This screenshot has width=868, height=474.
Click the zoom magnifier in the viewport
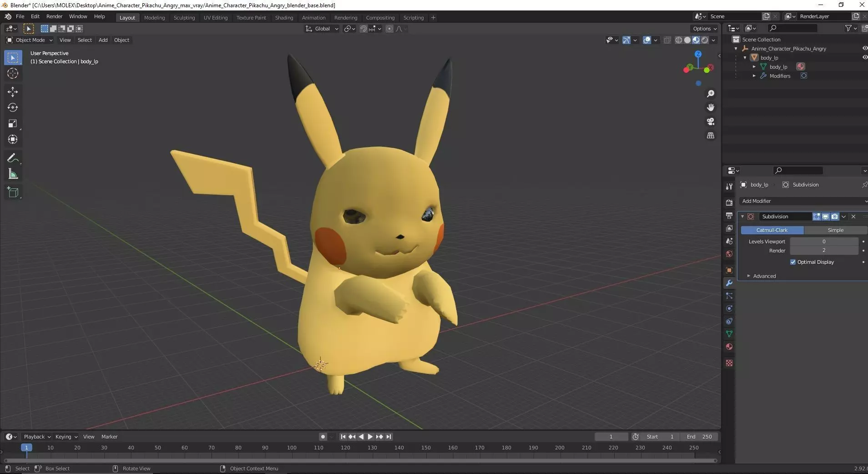[x=711, y=94]
